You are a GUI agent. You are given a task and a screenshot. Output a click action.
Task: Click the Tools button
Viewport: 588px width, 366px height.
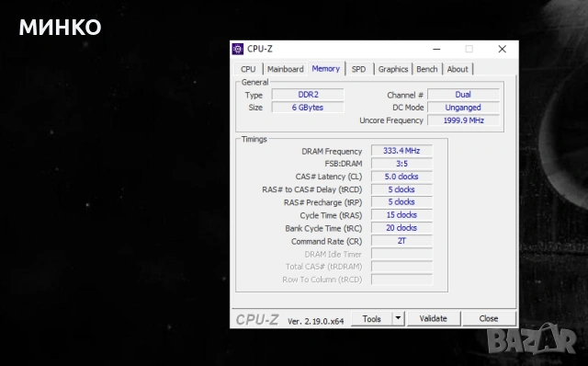click(371, 319)
